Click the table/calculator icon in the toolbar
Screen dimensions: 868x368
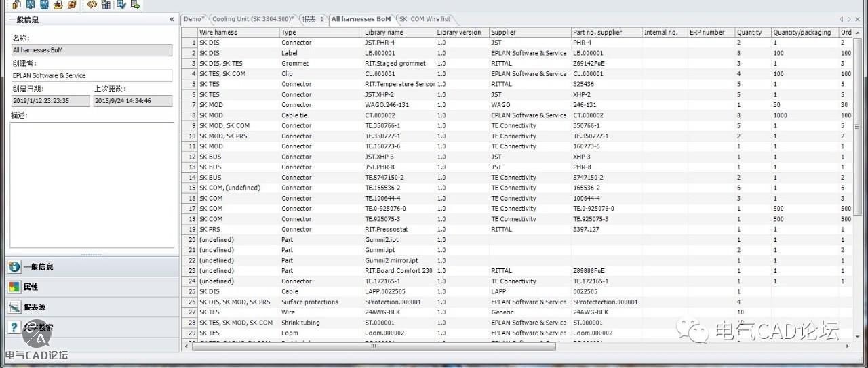[x=106, y=5]
